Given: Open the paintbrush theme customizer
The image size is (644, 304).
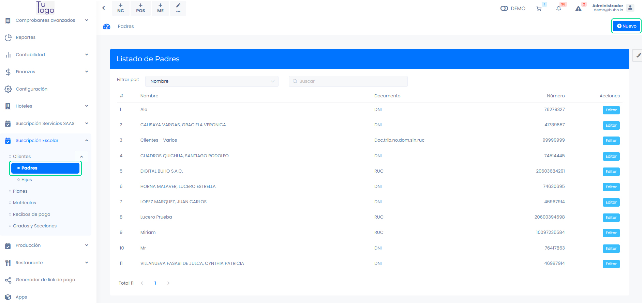Looking at the screenshot, I should 638,55.
